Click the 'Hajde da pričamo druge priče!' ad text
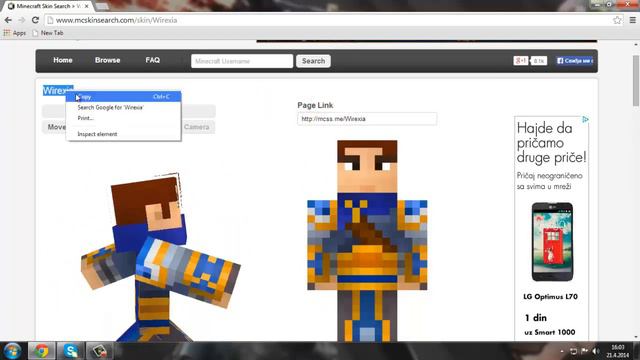This screenshot has height=360, width=640. pyautogui.click(x=551, y=142)
